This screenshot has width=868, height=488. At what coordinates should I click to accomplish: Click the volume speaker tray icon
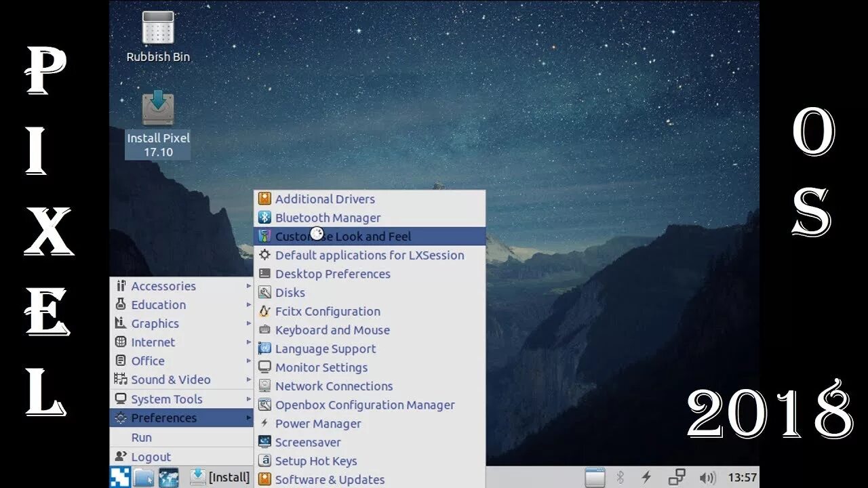coord(707,477)
